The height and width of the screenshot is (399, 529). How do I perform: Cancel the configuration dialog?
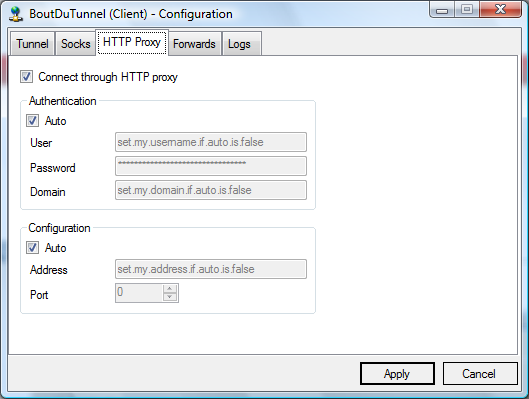click(x=480, y=373)
